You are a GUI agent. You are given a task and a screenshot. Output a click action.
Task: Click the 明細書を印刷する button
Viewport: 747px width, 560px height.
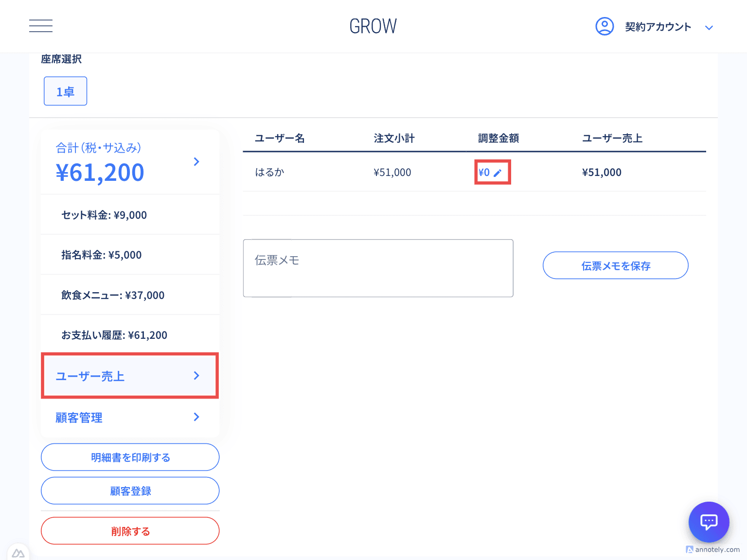[130, 457]
